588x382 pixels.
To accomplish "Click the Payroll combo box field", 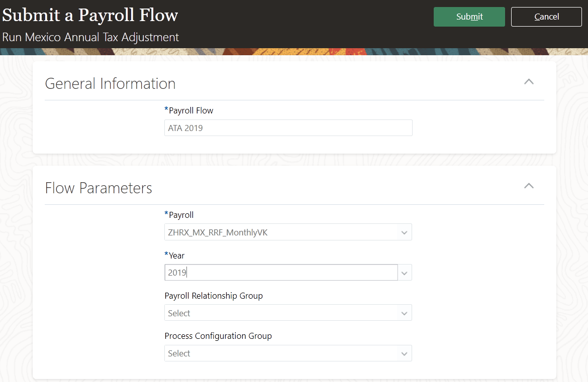I will tap(281, 232).
